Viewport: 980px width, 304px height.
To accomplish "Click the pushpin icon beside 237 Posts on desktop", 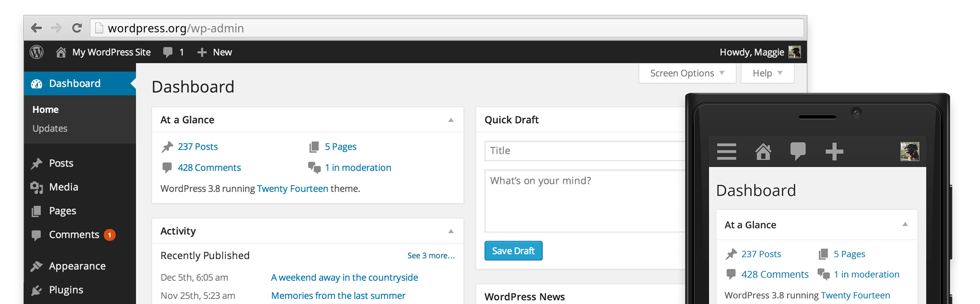I will (x=167, y=147).
